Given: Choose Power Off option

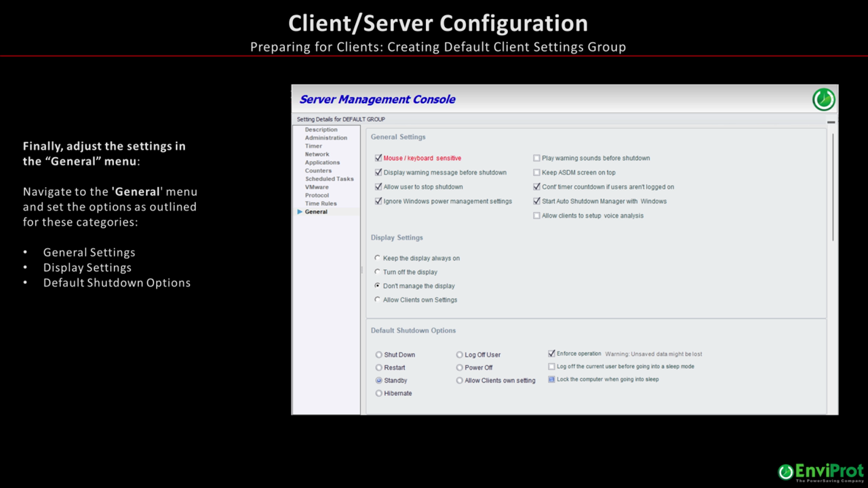Looking at the screenshot, I should coord(460,367).
